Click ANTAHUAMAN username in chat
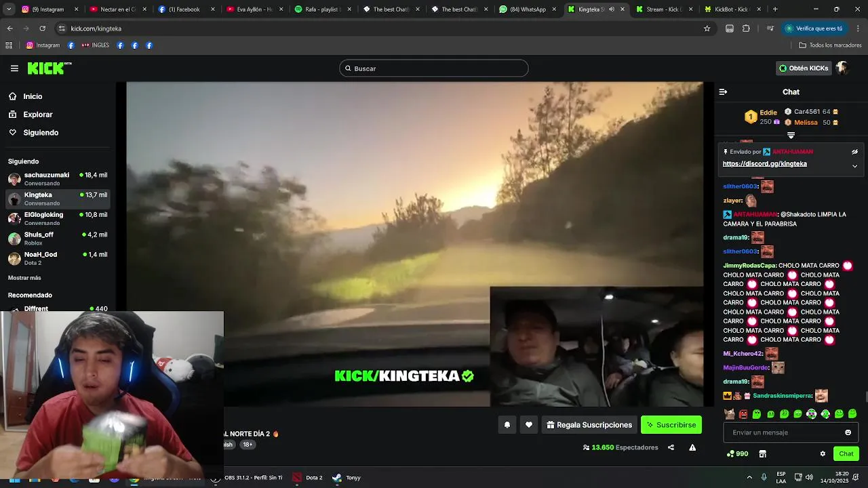The image size is (868, 488). (755, 215)
